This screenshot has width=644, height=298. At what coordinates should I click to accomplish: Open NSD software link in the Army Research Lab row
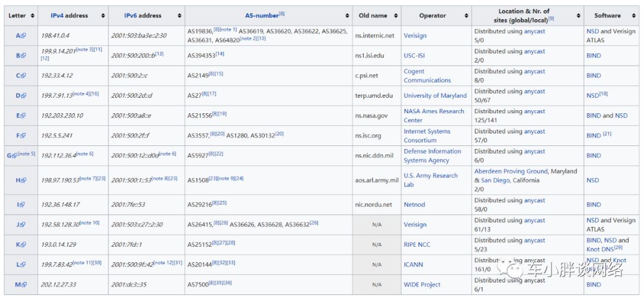tap(593, 180)
